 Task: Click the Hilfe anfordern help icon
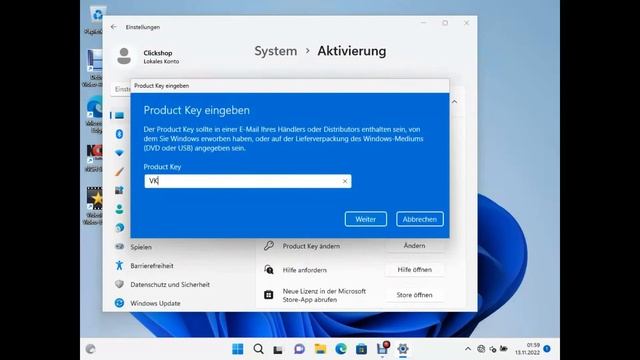pos(269,270)
